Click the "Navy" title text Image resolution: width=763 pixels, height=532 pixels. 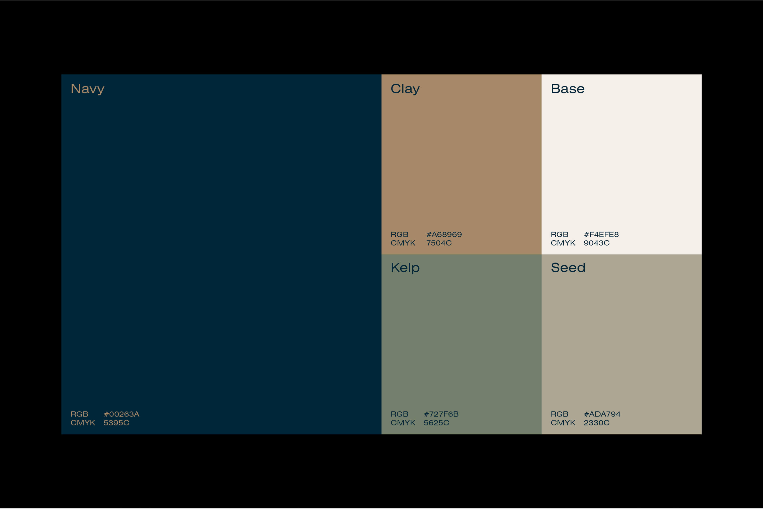click(x=88, y=89)
